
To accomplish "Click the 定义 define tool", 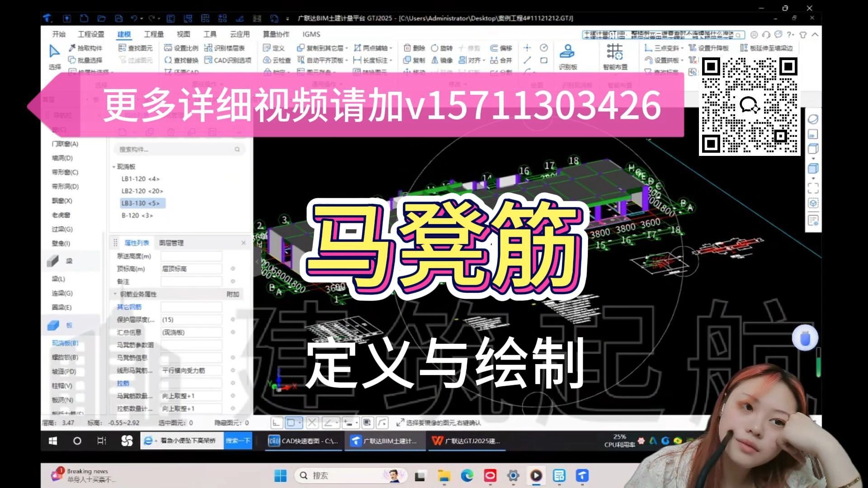I will pos(274,48).
